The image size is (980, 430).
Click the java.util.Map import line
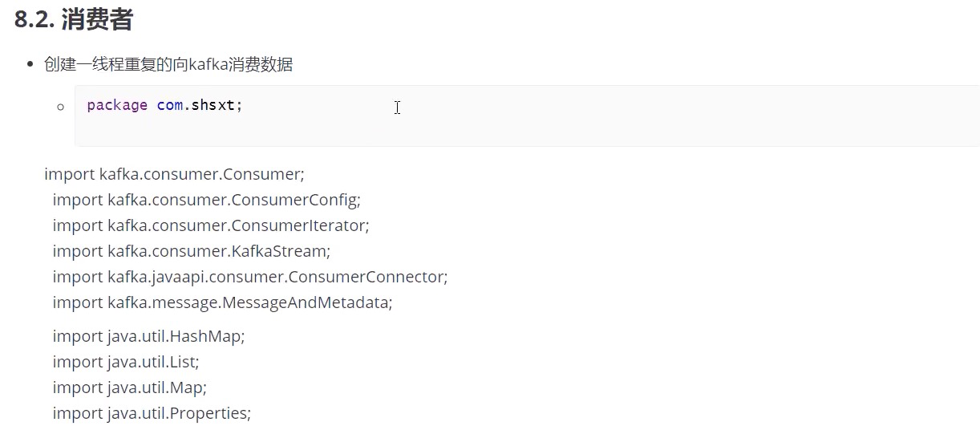click(x=129, y=387)
